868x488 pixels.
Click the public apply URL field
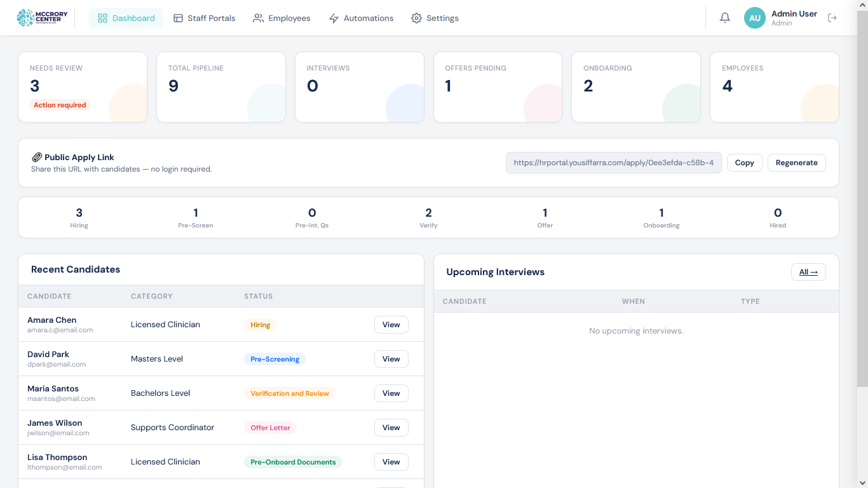point(614,163)
